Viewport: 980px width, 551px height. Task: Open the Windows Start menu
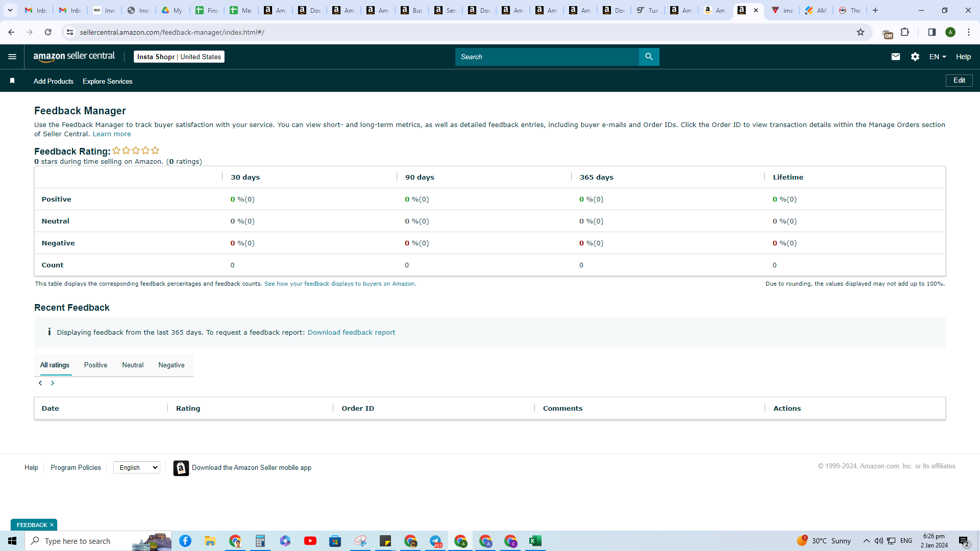click(x=12, y=541)
